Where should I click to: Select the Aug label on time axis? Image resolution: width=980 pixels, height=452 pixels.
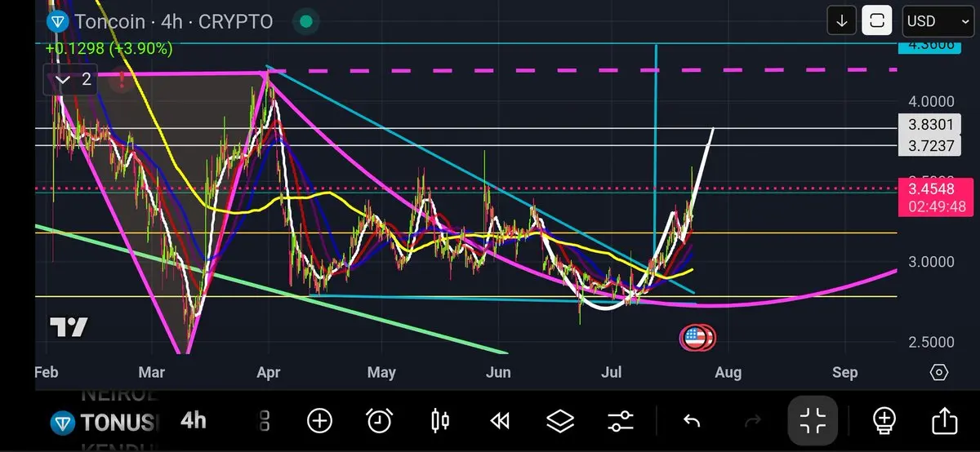point(728,373)
